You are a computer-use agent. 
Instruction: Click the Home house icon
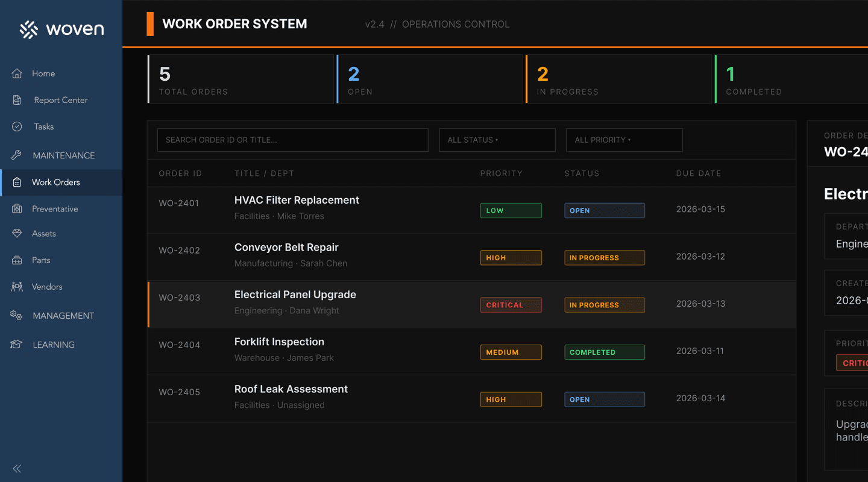[17, 74]
